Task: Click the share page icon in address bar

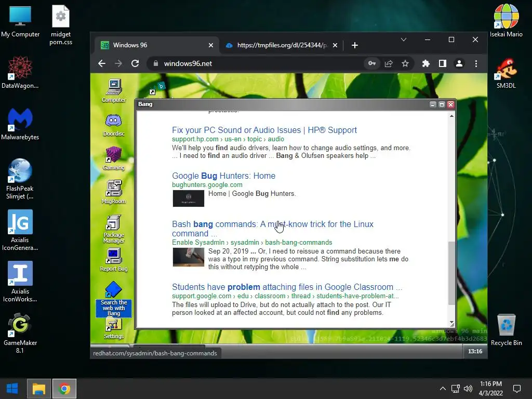Action: pyautogui.click(x=389, y=63)
